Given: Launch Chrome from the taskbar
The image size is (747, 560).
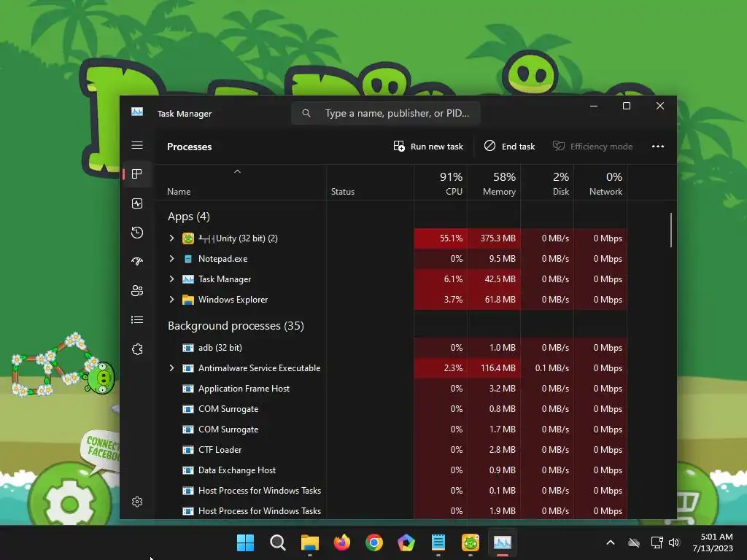Looking at the screenshot, I should coord(374,542).
